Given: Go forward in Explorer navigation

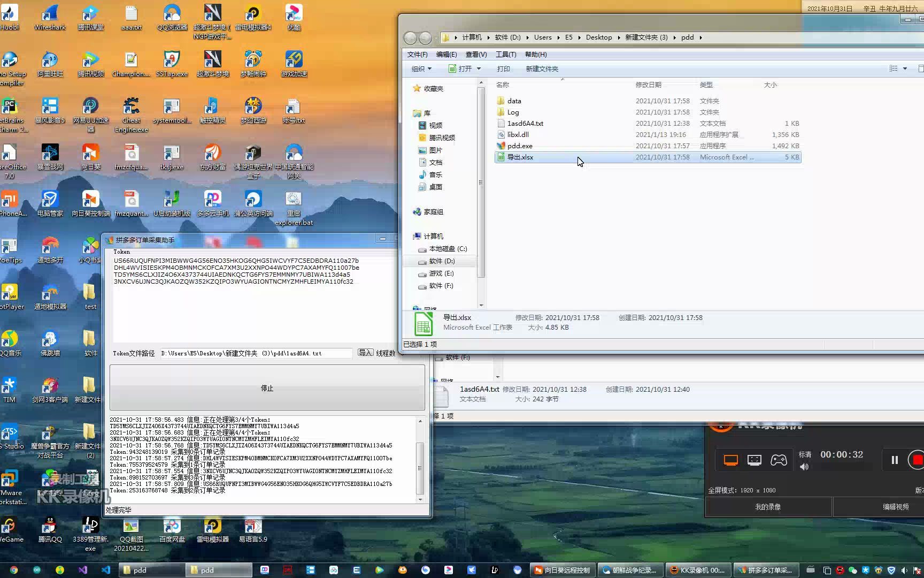Looking at the screenshot, I should pyautogui.click(x=425, y=37).
